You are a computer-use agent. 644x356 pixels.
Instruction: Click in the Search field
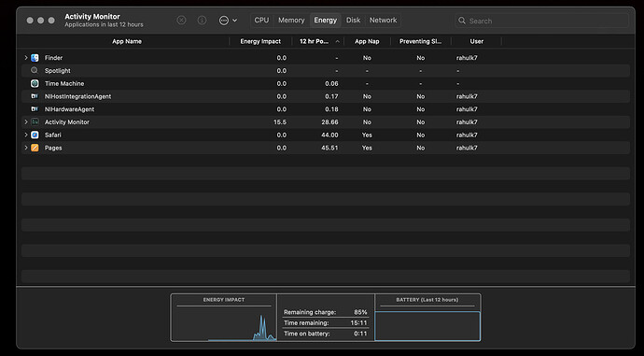pos(541,21)
